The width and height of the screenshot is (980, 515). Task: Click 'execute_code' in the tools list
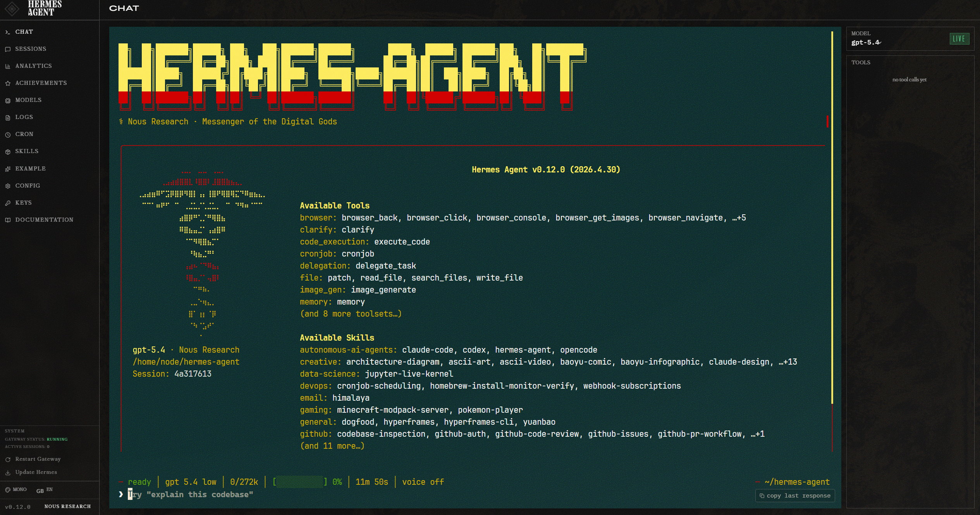(402, 242)
